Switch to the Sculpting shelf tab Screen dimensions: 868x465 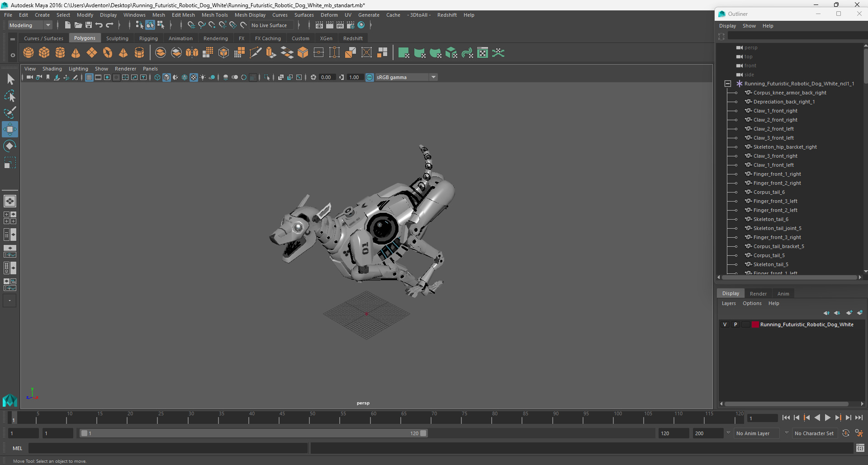(117, 38)
